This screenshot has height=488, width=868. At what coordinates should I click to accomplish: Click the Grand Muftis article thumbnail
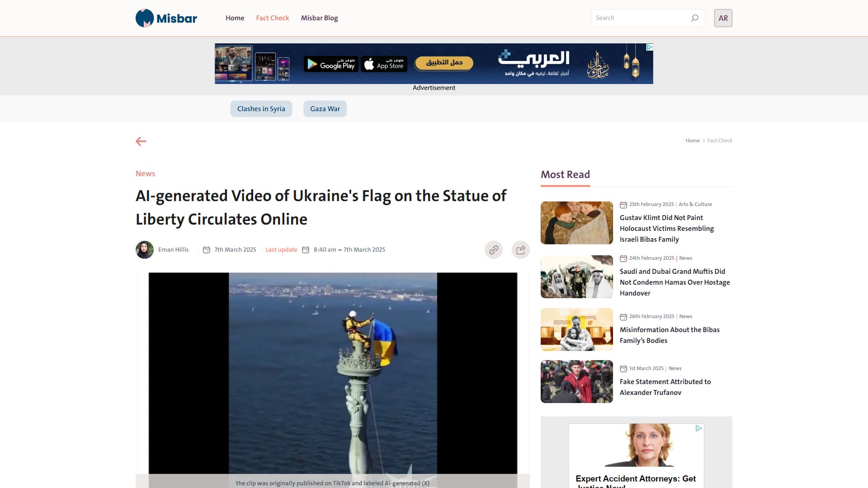point(577,277)
